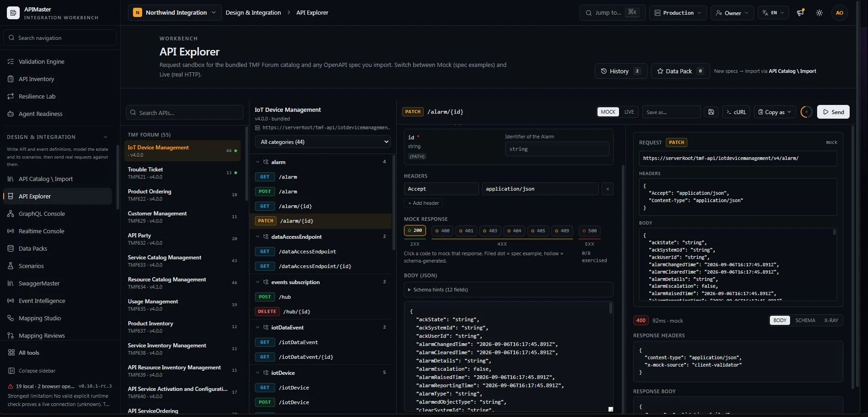The image size is (868, 417).
Task: Open the All categories (44) dropdown
Action: pyautogui.click(x=323, y=142)
